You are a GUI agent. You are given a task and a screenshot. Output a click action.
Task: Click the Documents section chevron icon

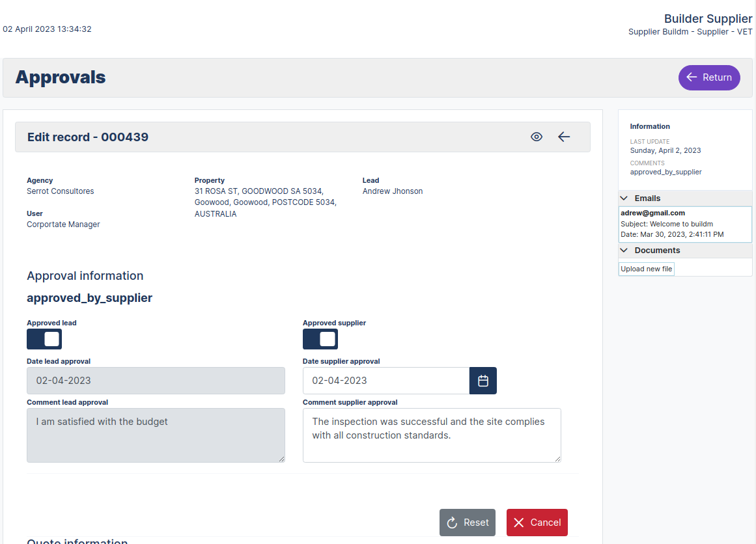[624, 250]
